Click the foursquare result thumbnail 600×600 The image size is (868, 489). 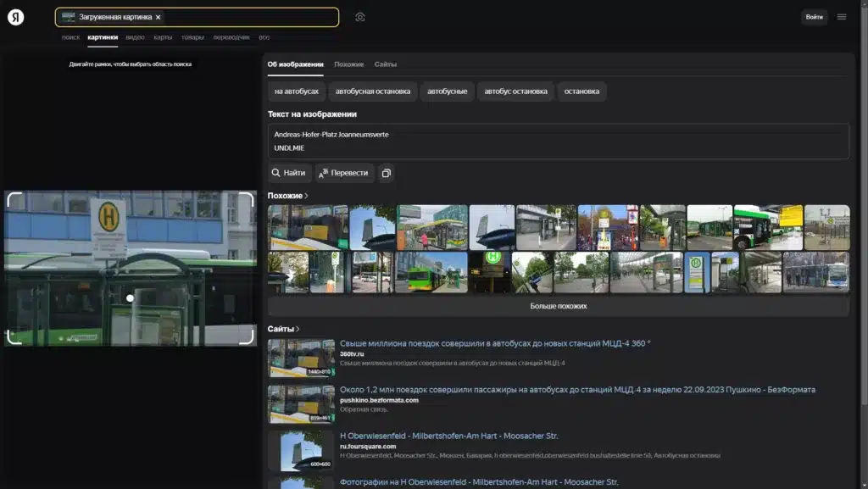(x=301, y=451)
